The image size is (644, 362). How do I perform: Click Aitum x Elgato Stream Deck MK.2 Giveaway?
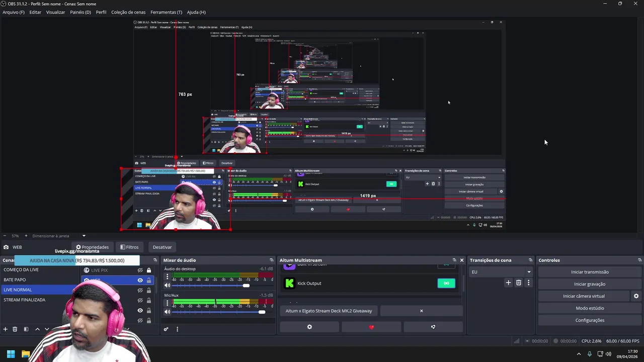(x=329, y=311)
